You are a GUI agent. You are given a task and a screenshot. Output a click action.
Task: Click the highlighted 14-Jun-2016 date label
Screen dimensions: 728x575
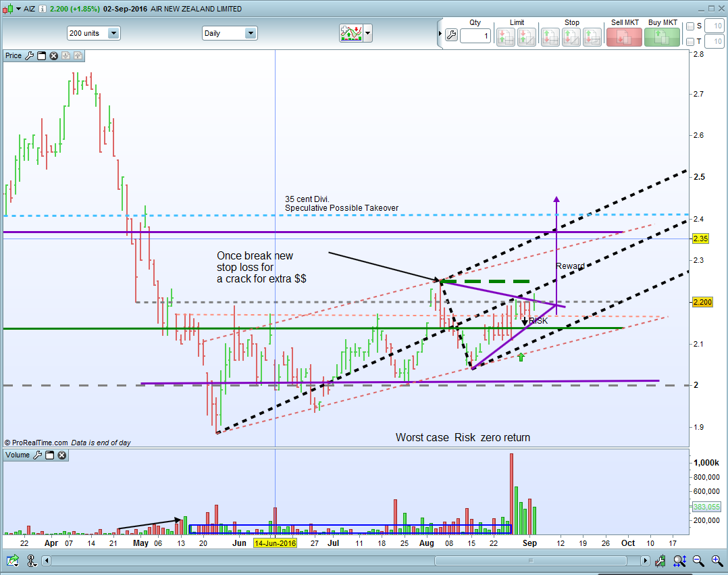276,543
